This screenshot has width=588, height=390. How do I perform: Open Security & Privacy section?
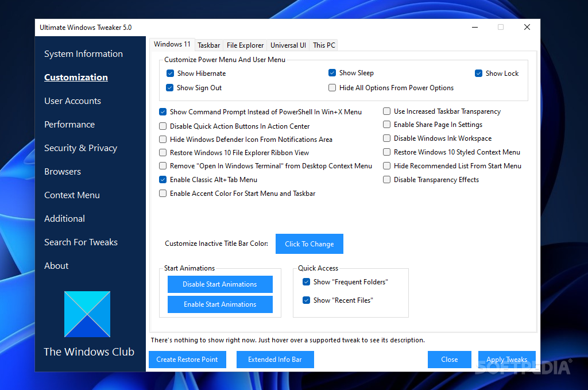tap(80, 148)
